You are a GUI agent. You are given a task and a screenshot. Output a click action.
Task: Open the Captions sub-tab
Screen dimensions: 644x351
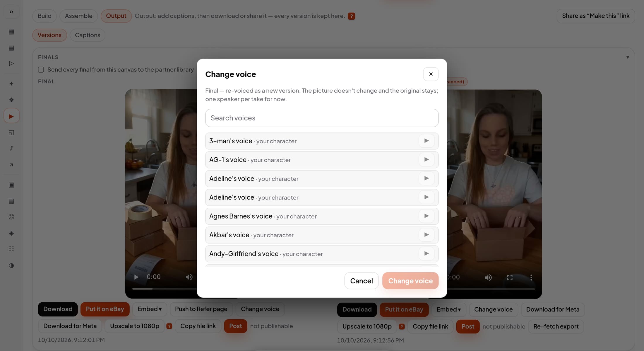tap(87, 35)
